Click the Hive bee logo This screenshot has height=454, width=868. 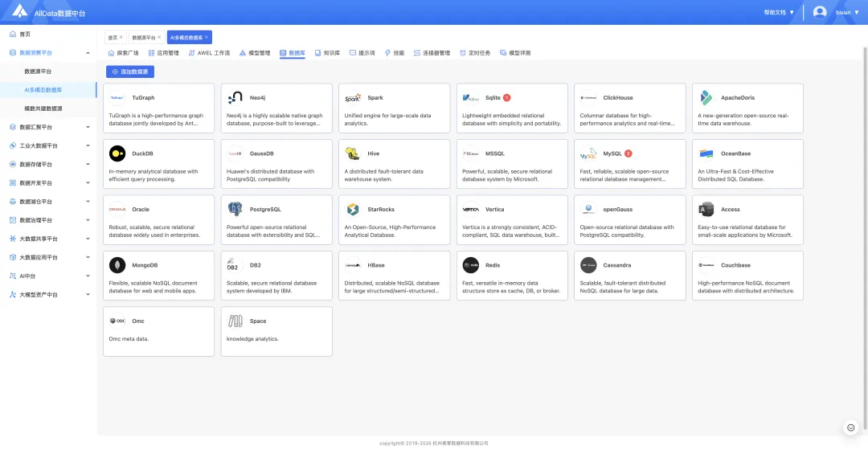tap(353, 153)
